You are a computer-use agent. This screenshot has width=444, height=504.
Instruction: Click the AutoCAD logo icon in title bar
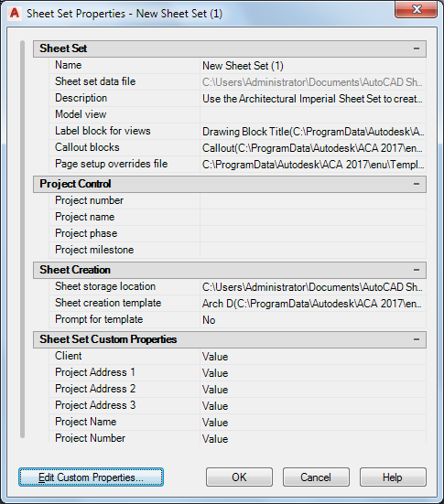tap(15, 14)
